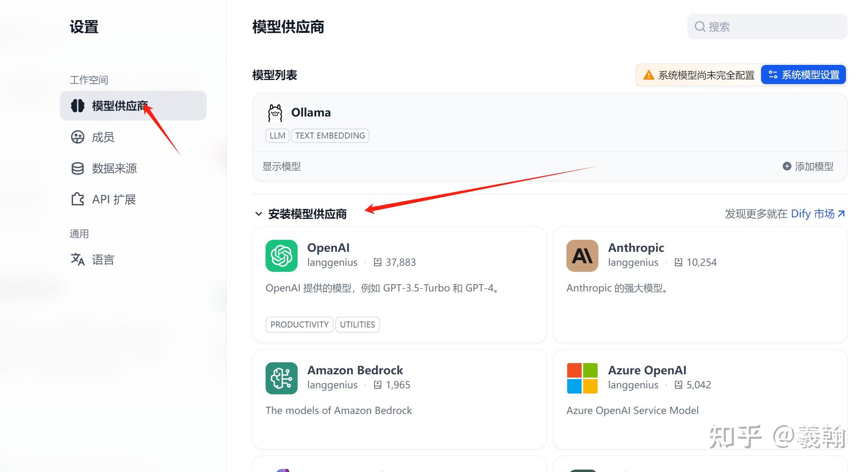Click the download icon beside 10,254
Viewport: 868px width, 472px height.
[x=678, y=262]
